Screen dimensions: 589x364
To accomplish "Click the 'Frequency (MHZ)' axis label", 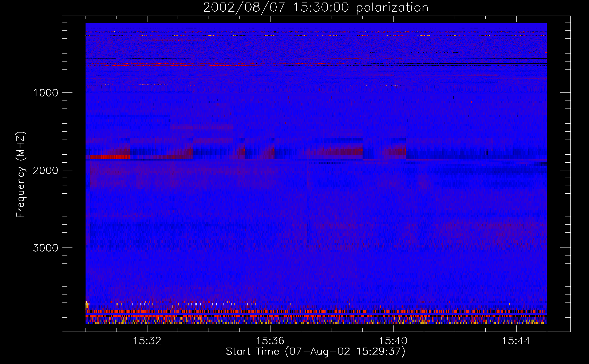I will pos(21,175).
